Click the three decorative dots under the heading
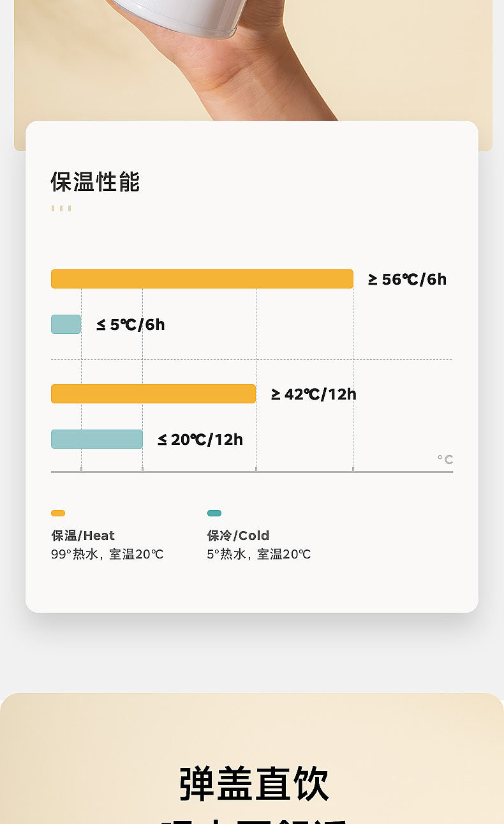Image resolution: width=504 pixels, height=824 pixels. (x=61, y=208)
